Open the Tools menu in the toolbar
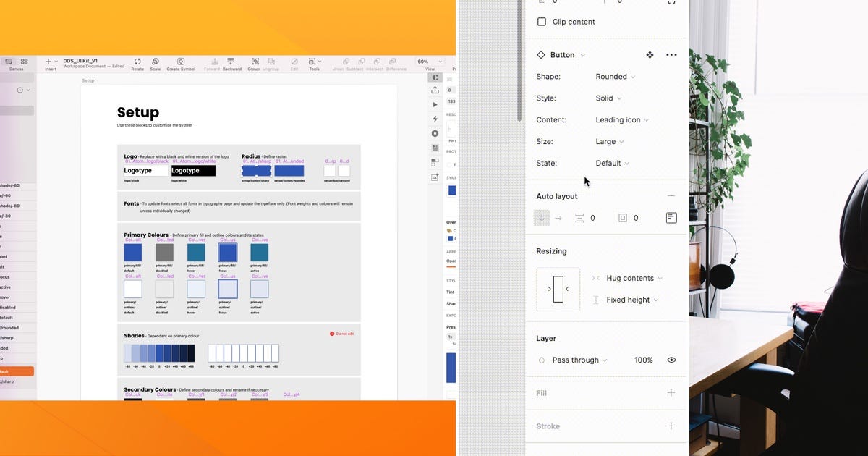868x456 pixels. 313,63
